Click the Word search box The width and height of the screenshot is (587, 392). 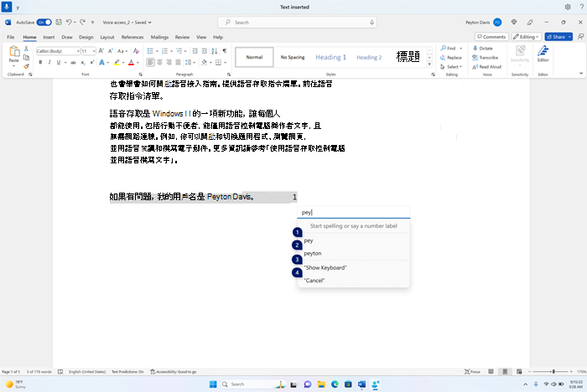pos(297,23)
